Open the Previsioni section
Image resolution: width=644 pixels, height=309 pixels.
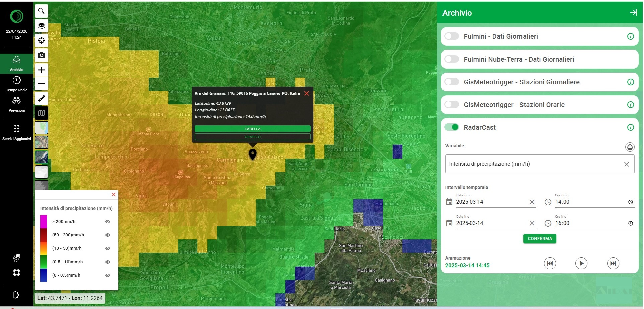16,104
